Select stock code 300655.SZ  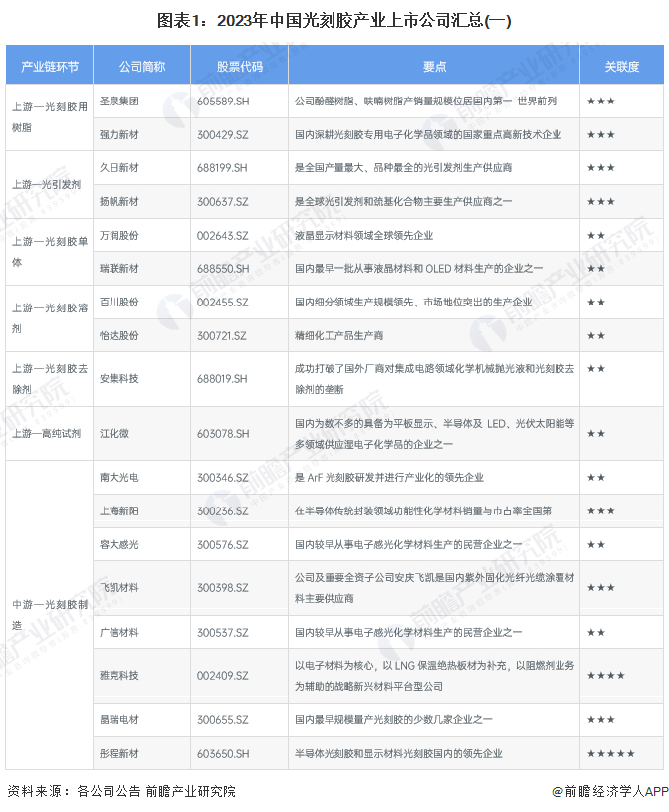pyautogui.click(x=222, y=719)
